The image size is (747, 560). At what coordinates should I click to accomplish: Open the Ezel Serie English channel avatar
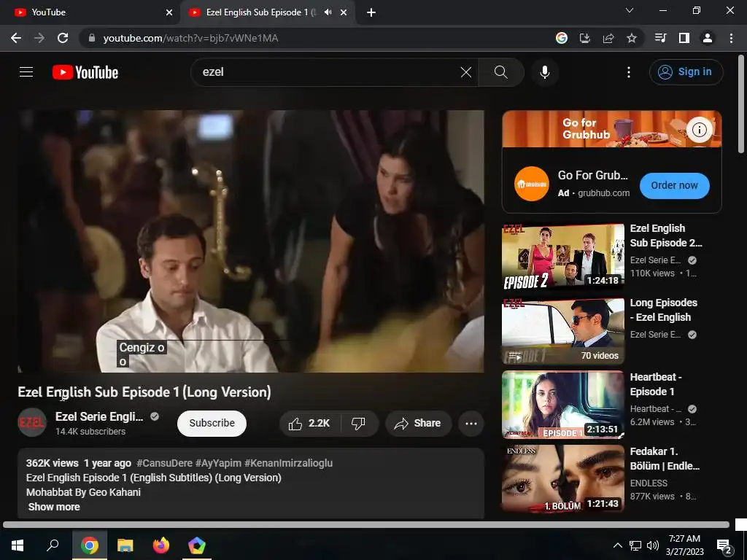point(32,422)
